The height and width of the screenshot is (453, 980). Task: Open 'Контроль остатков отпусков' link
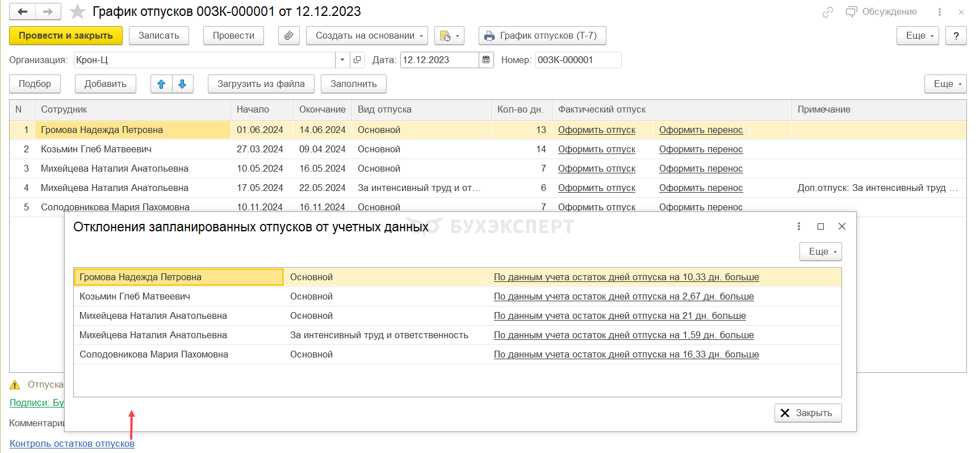pos(72,443)
